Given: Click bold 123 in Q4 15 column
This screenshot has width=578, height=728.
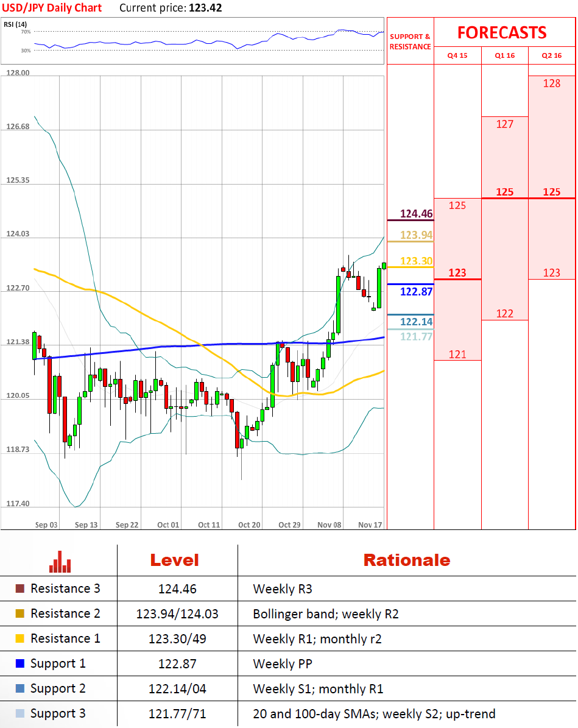Looking at the screenshot, I should (x=457, y=273).
